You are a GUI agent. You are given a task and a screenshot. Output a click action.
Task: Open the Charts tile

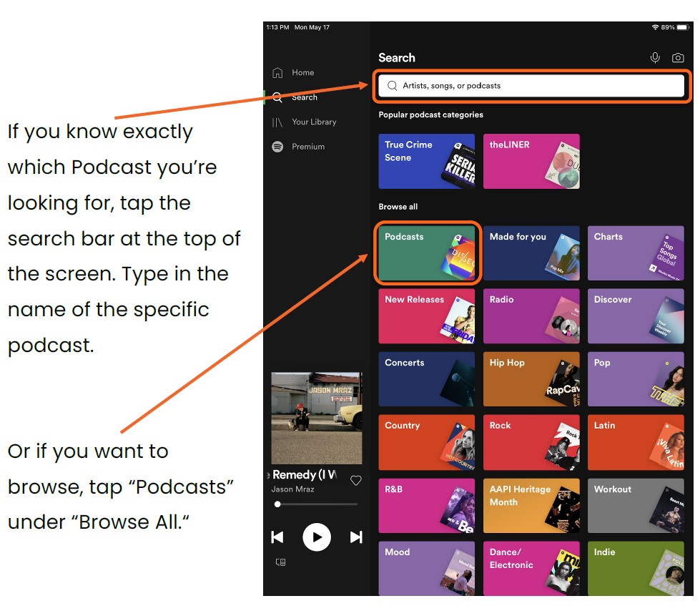click(636, 253)
